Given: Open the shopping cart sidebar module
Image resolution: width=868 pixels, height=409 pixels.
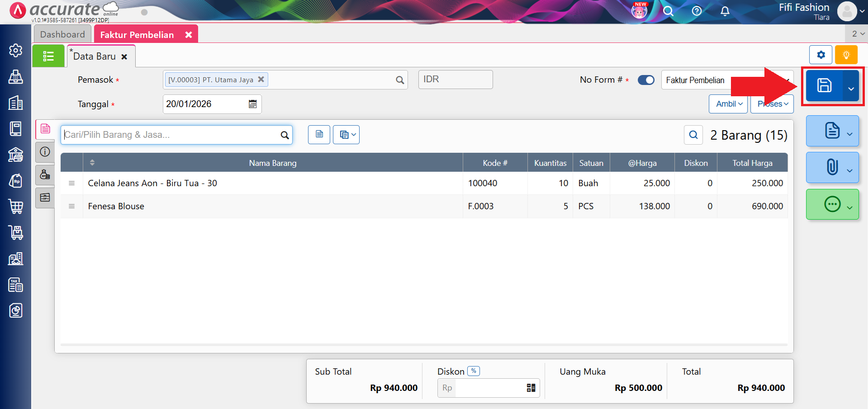Looking at the screenshot, I should click(x=16, y=207).
